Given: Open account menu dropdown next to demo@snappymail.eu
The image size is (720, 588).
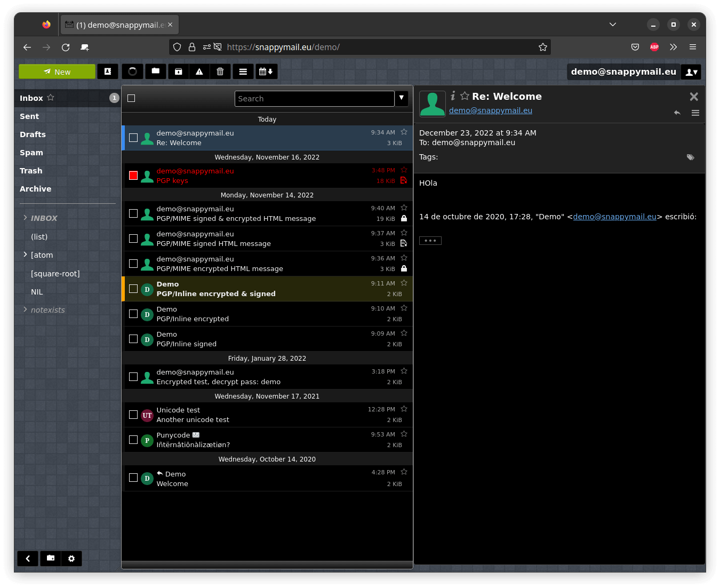Looking at the screenshot, I should [691, 72].
